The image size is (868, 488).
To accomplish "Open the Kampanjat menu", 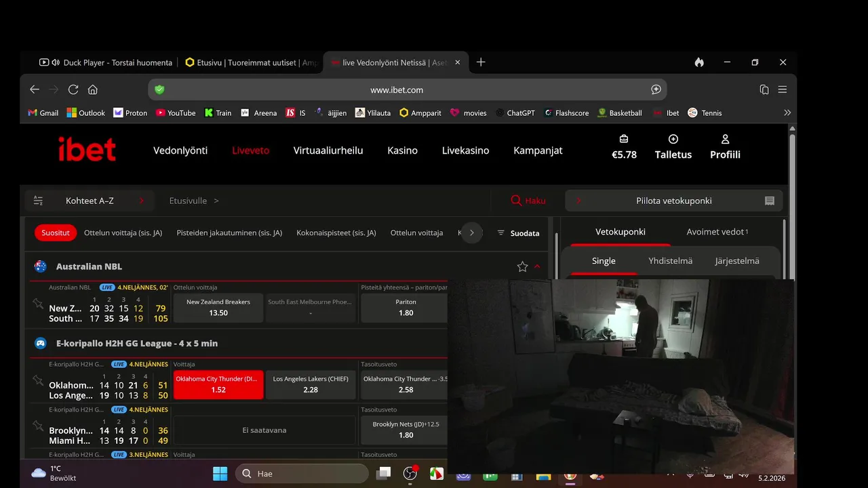I will pos(538,150).
